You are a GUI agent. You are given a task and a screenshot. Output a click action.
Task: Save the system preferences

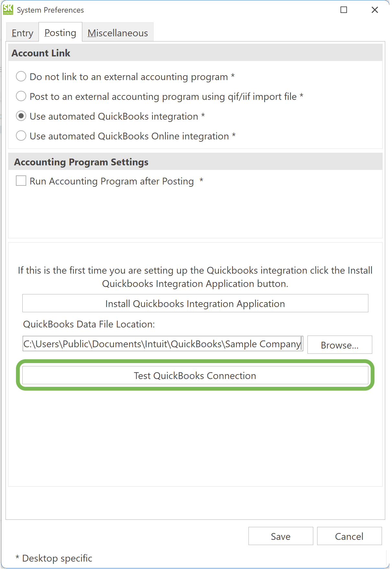pos(280,536)
